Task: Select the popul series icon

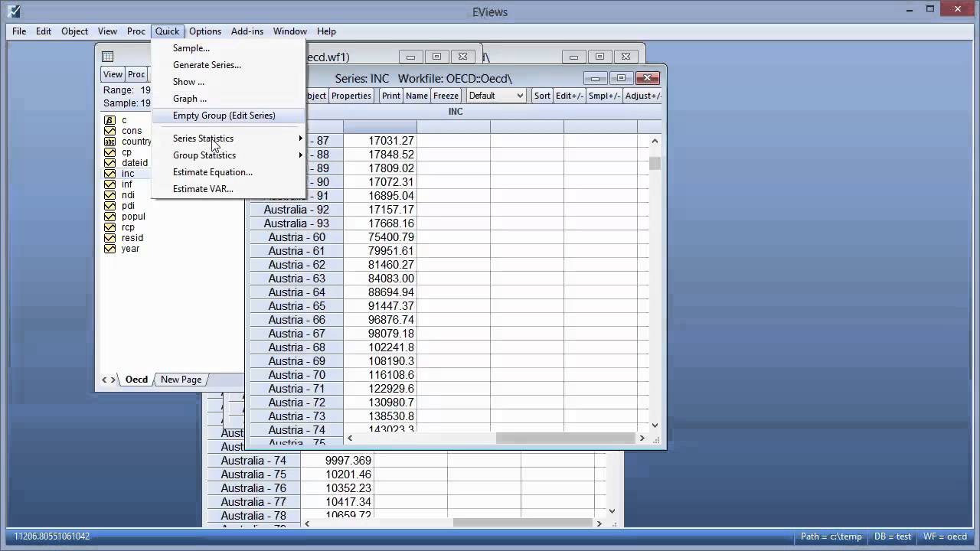Action: pyautogui.click(x=109, y=217)
